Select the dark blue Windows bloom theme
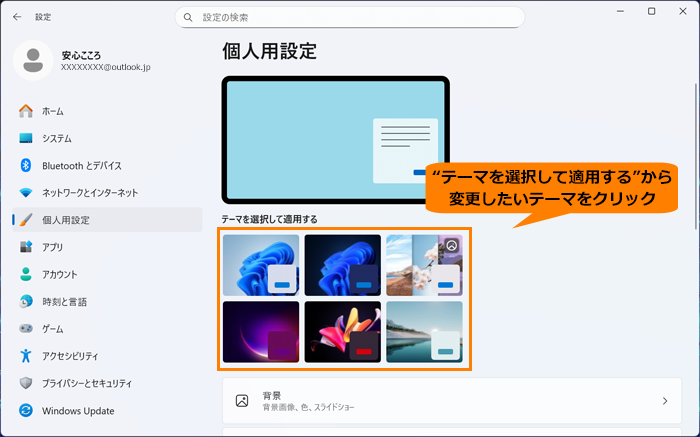The image size is (700, 437). tap(343, 265)
